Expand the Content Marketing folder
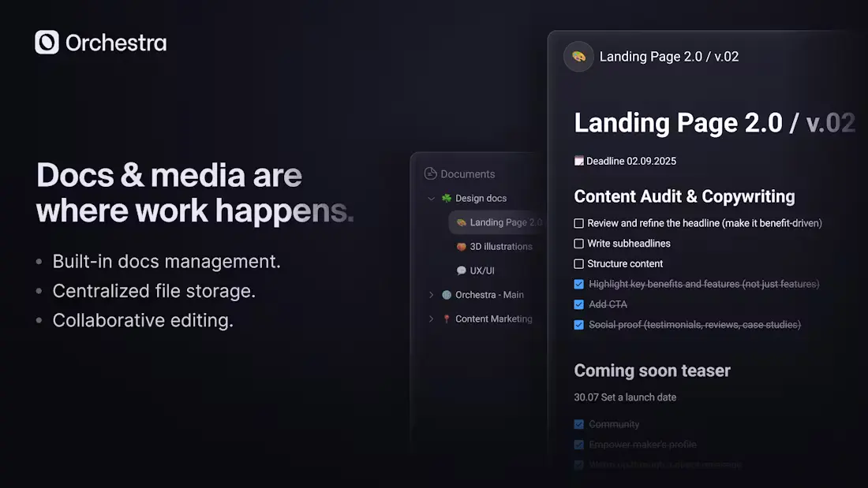 tap(431, 319)
